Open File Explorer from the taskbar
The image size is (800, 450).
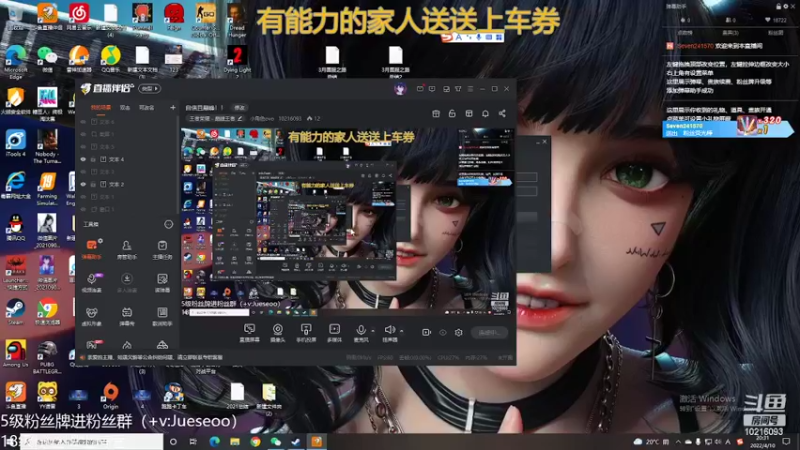coord(235,442)
